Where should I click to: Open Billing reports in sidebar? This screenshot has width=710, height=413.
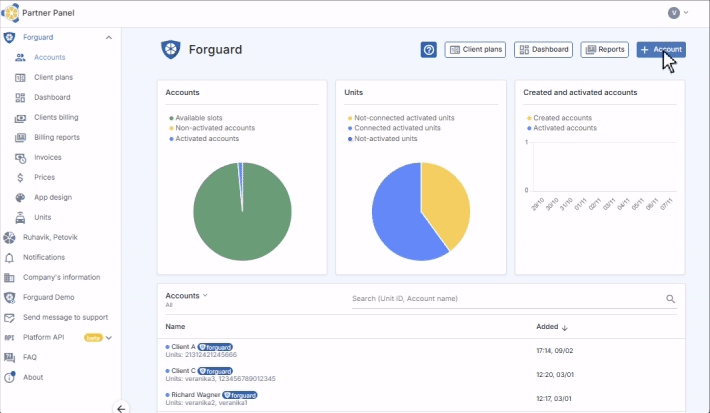(57, 137)
